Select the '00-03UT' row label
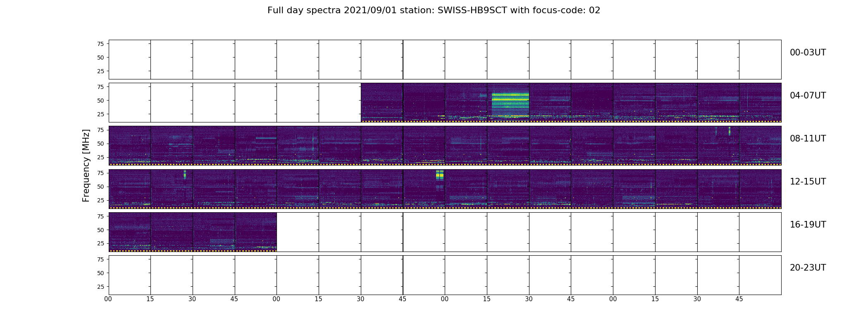Viewport: 868px width, 331px height. 808,53
